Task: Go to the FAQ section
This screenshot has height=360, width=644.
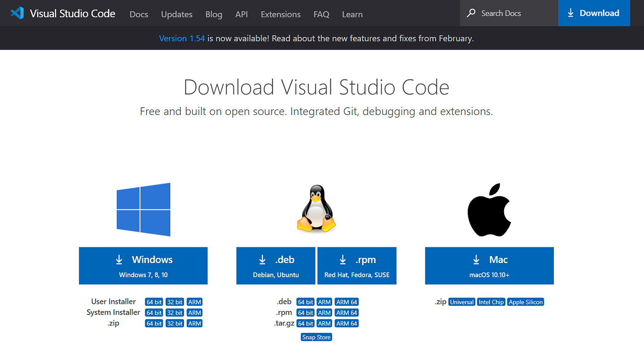Action: 321,14
